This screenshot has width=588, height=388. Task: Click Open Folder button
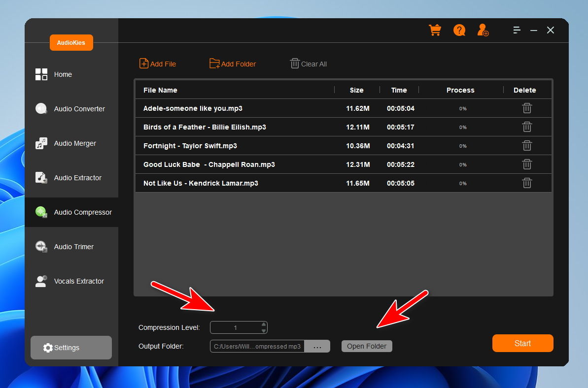point(367,347)
